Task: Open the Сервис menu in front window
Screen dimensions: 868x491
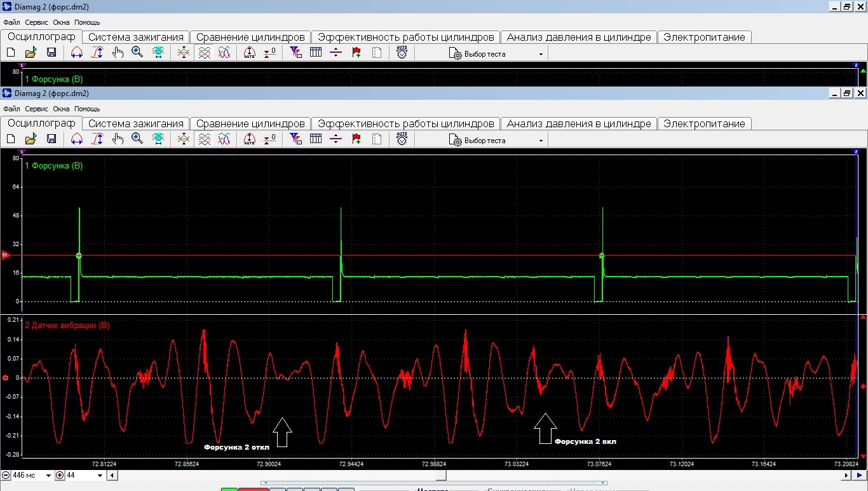Action: 37,109
